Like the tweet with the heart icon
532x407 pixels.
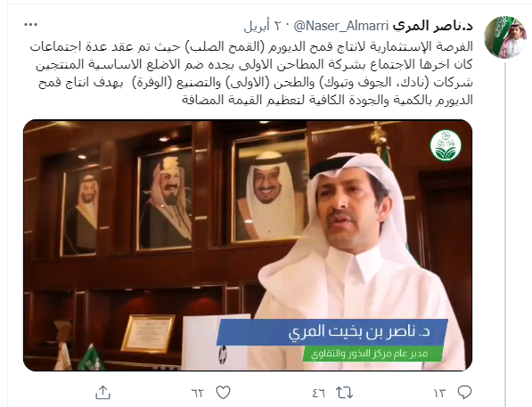pyautogui.click(x=224, y=393)
